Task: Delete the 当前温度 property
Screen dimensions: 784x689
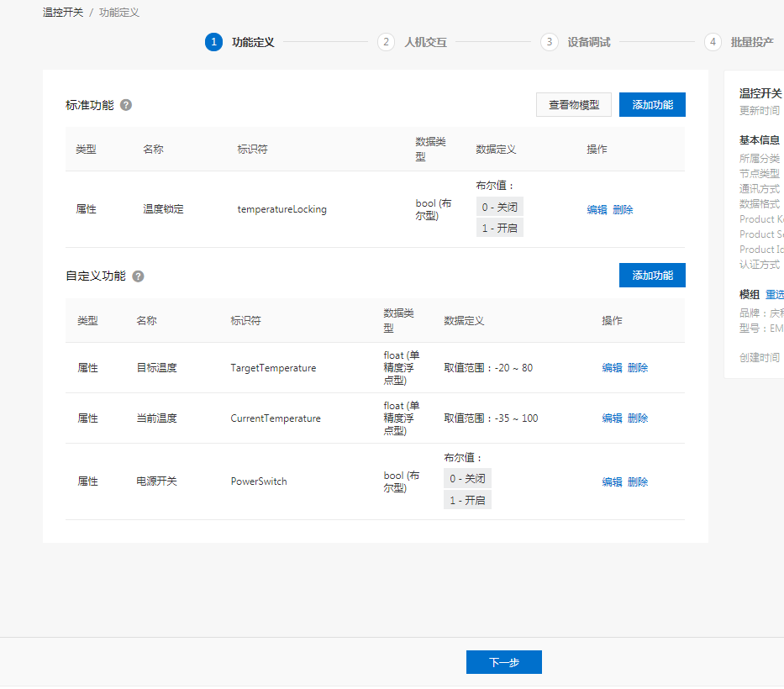Action: pyautogui.click(x=638, y=418)
